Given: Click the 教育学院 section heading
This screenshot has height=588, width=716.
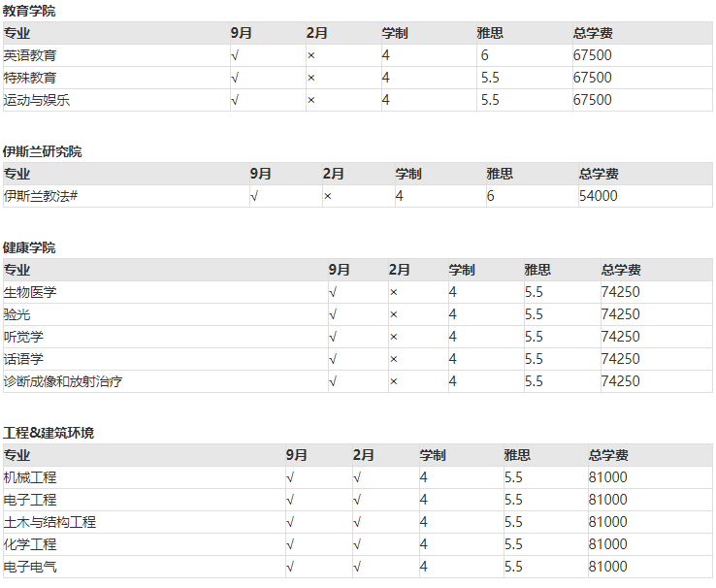Looking at the screenshot, I should [29, 11].
